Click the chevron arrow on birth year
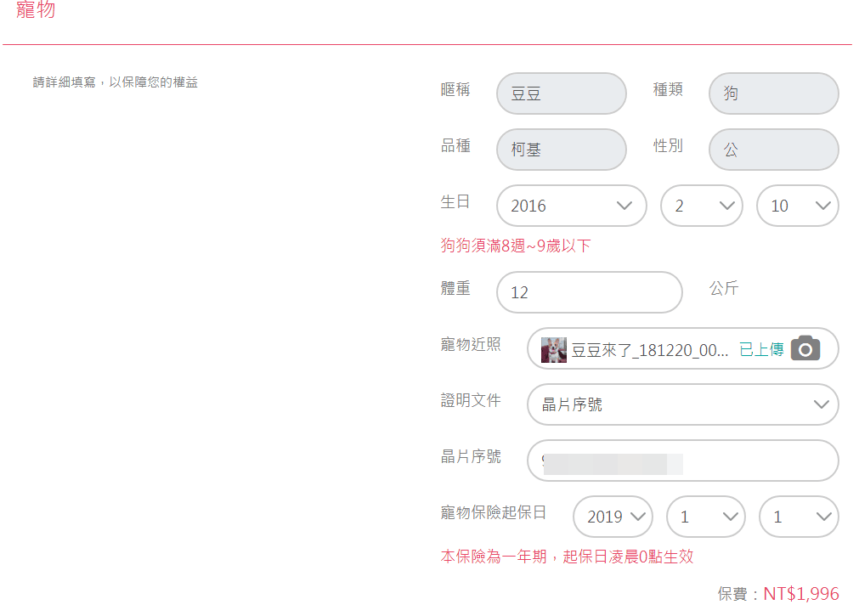 point(624,206)
